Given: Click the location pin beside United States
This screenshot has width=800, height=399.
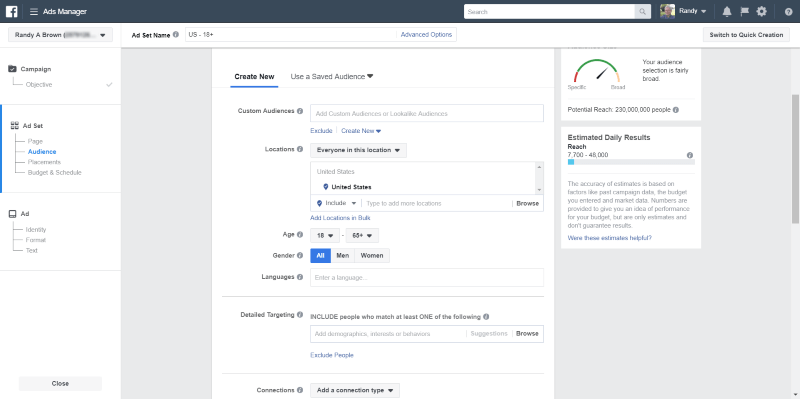Looking at the screenshot, I should (326, 187).
